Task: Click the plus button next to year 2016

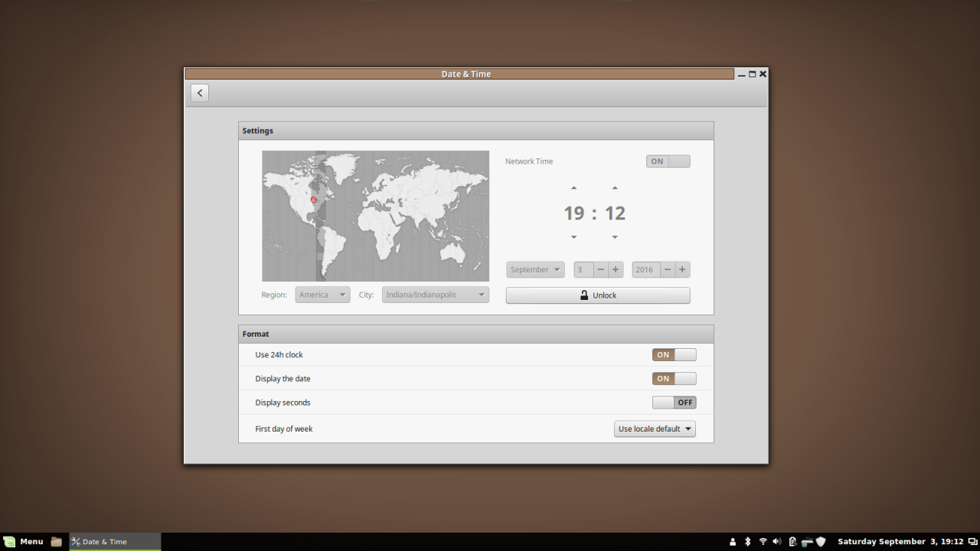Action: tap(682, 269)
